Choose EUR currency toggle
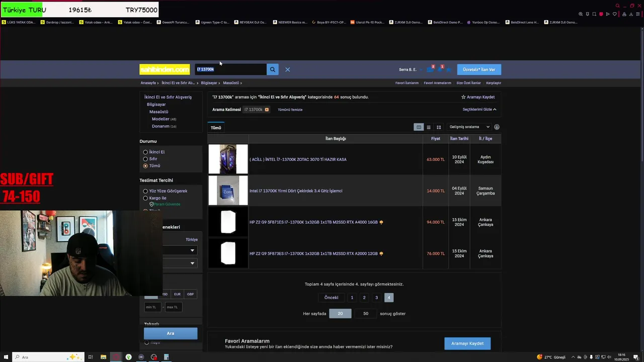644x362 pixels. click(x=177, y=294)
